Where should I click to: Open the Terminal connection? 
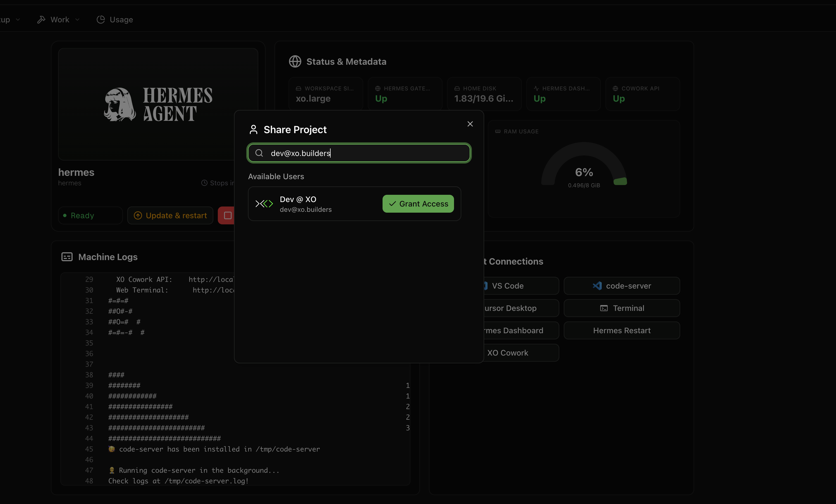(x=622, y=308)
